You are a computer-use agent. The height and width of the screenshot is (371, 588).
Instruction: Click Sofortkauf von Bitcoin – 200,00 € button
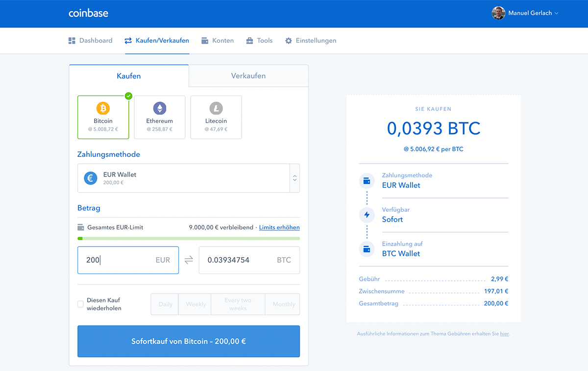(x=189, y=341)
